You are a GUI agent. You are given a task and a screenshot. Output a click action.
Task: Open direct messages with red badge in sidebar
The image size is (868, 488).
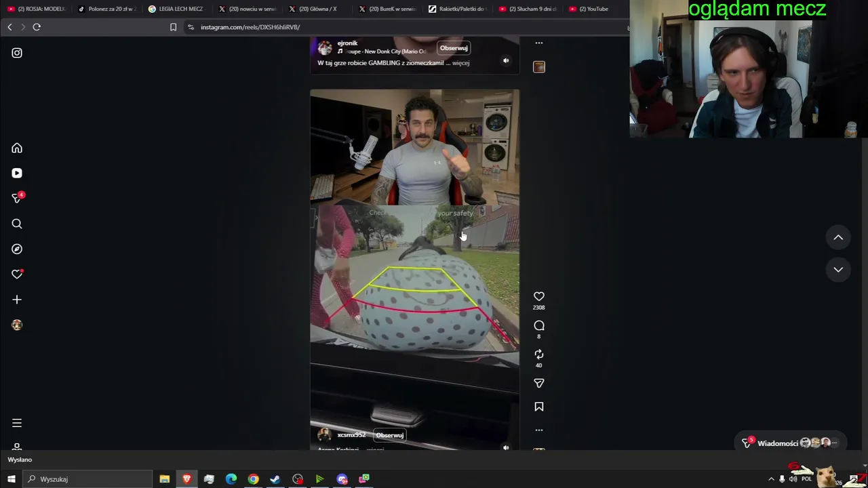click(x=17, y=198)
